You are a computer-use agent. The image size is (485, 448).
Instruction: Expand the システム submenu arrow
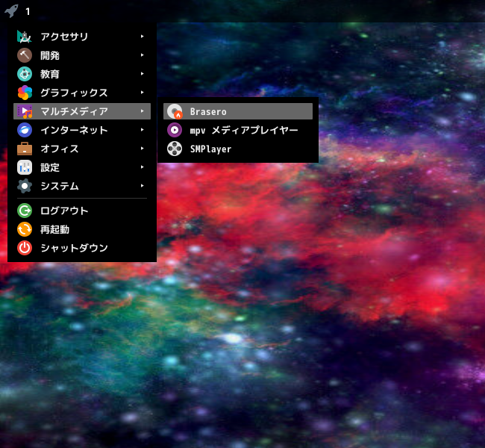(x=142, y=186)
